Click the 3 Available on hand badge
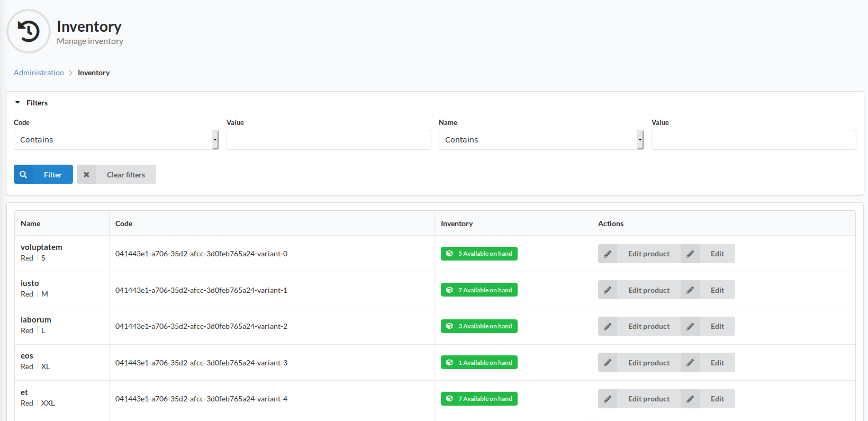The height and width of the screenshot is (421, 868). pyautogui.click(x=479, y=326)
